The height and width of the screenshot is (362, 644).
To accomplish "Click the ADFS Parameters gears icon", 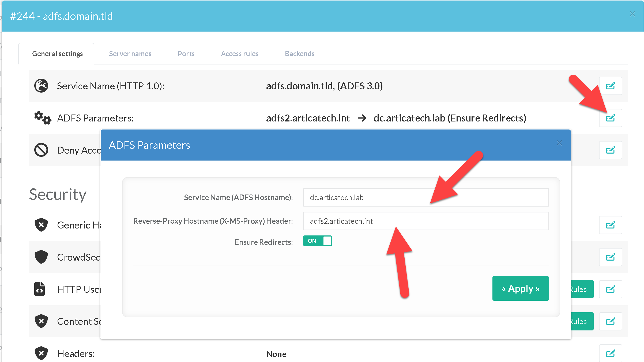I will (42, 118).
